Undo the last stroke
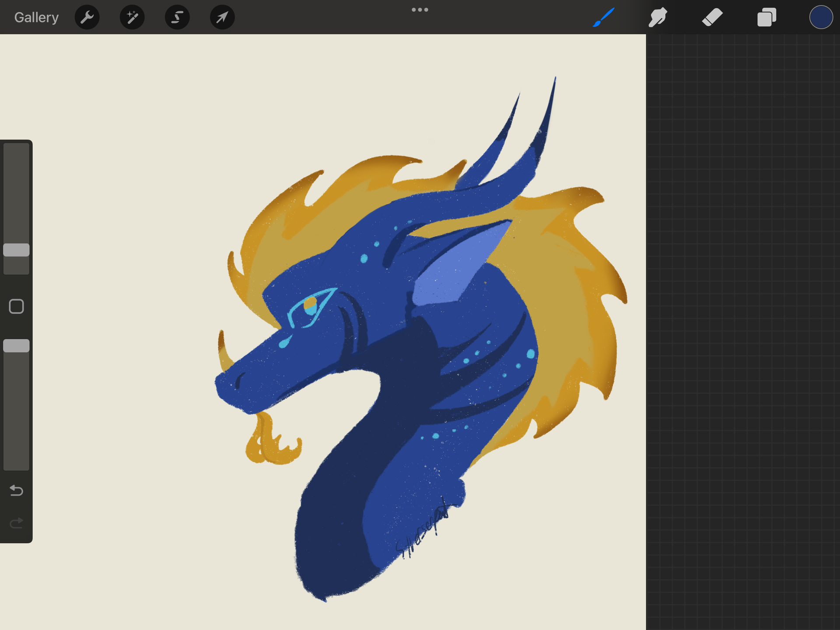Image resolution: width=840 pixels, height=630 pixels. [16, 490]
